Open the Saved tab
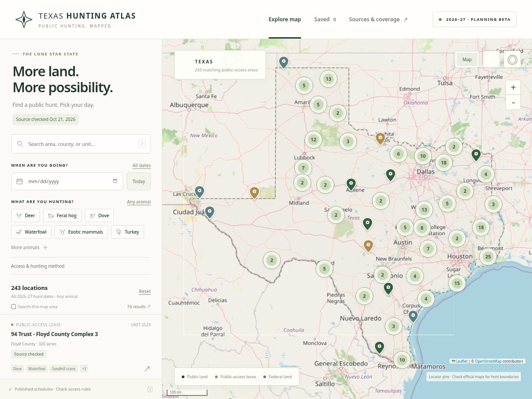The width and height of the screenshot is (532, 399). 325,20
